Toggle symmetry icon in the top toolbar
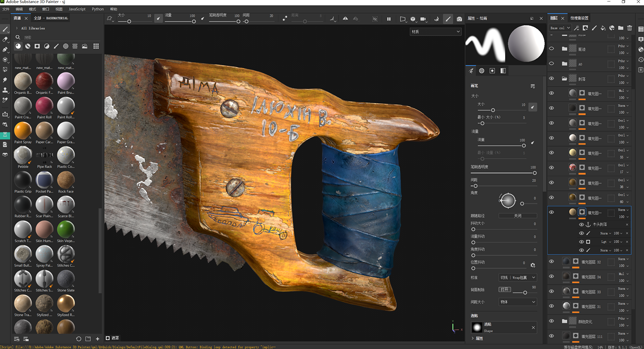The width and height of the screenshot is (644, 349). click(345, 19)
